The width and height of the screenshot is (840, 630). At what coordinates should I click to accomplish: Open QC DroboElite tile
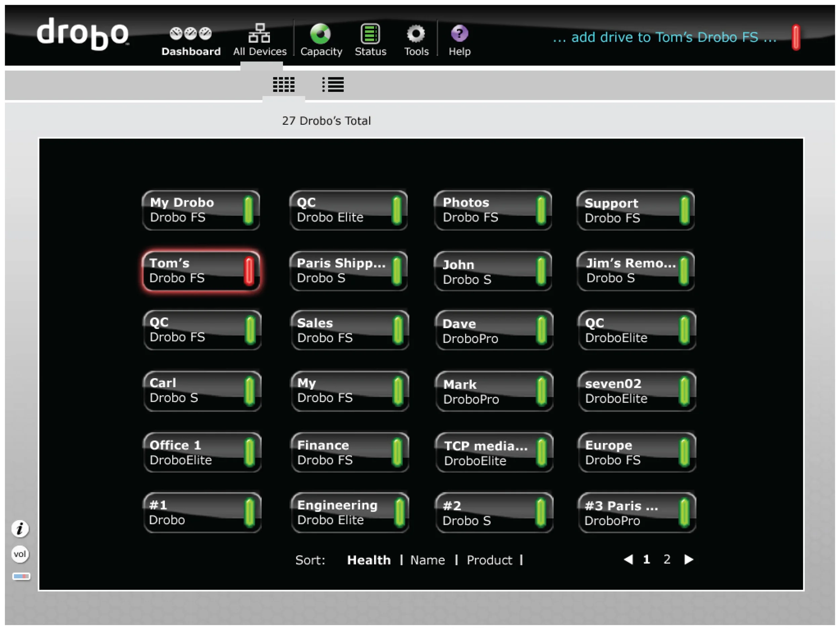coord(637,330)
